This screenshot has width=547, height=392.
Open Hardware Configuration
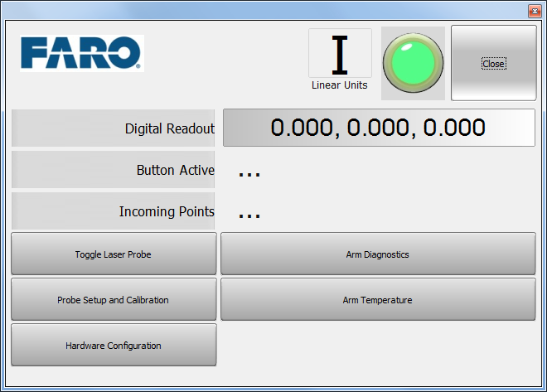point(114,345)
